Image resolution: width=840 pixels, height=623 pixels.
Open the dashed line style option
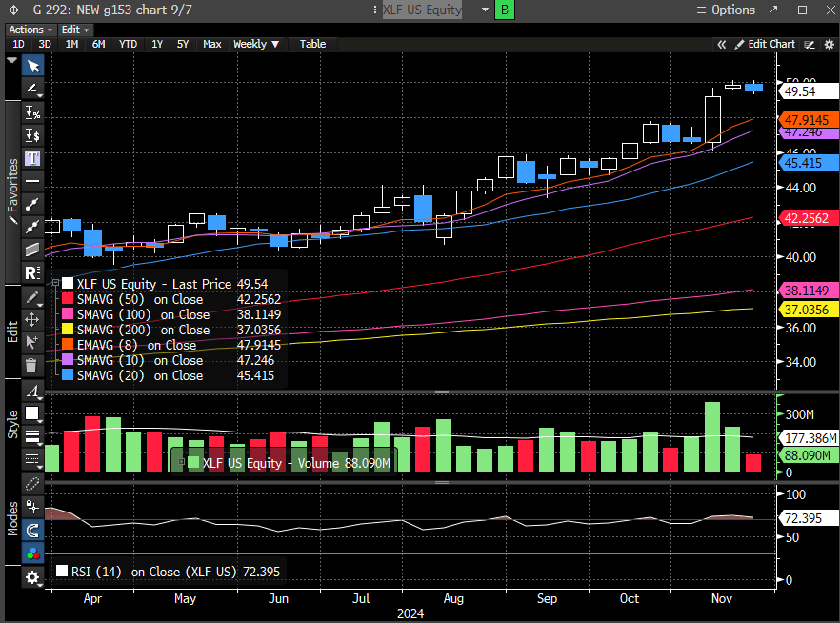pyautogui.click(x=32, y=459)
